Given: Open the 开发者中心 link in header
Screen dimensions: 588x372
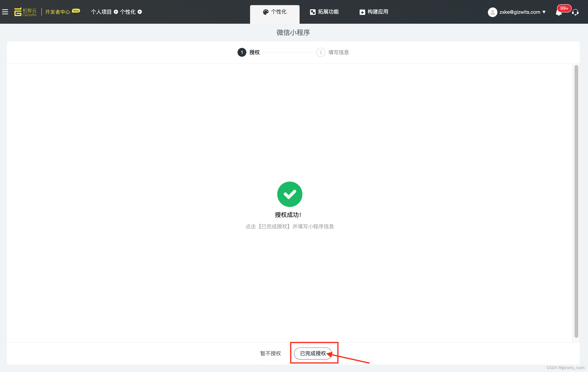Looking at the screenshot, I should pos(58,12).
